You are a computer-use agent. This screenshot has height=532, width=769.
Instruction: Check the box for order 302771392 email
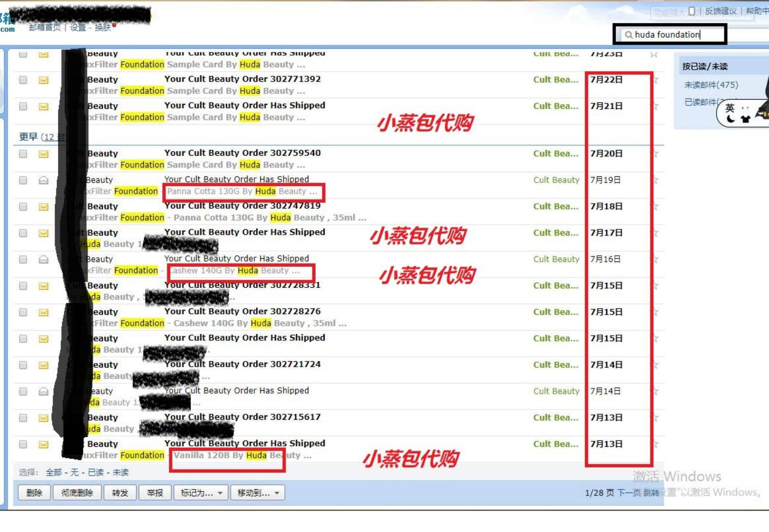(23, 80)
